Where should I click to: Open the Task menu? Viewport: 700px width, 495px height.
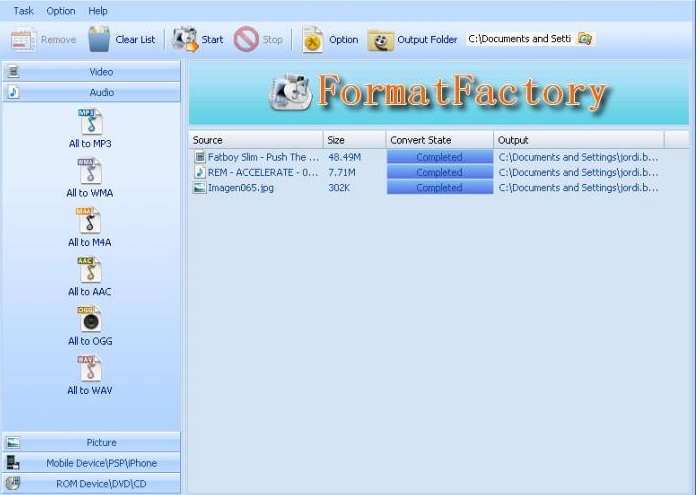tap(23, 11)
